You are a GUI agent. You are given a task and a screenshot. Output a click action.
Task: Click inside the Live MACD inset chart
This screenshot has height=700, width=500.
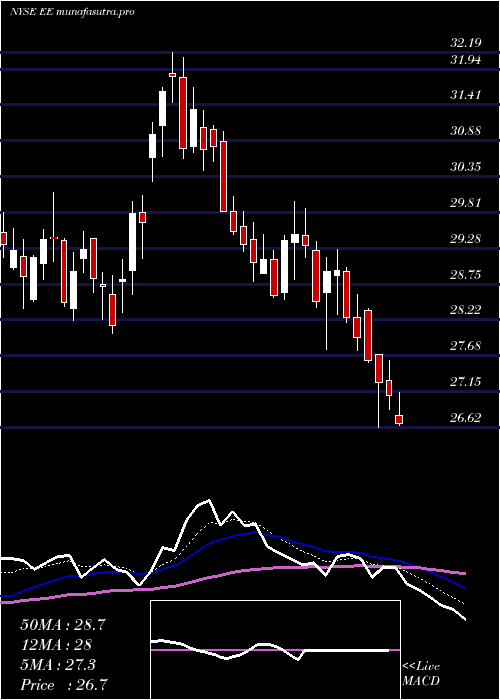[x=275, y=650]
